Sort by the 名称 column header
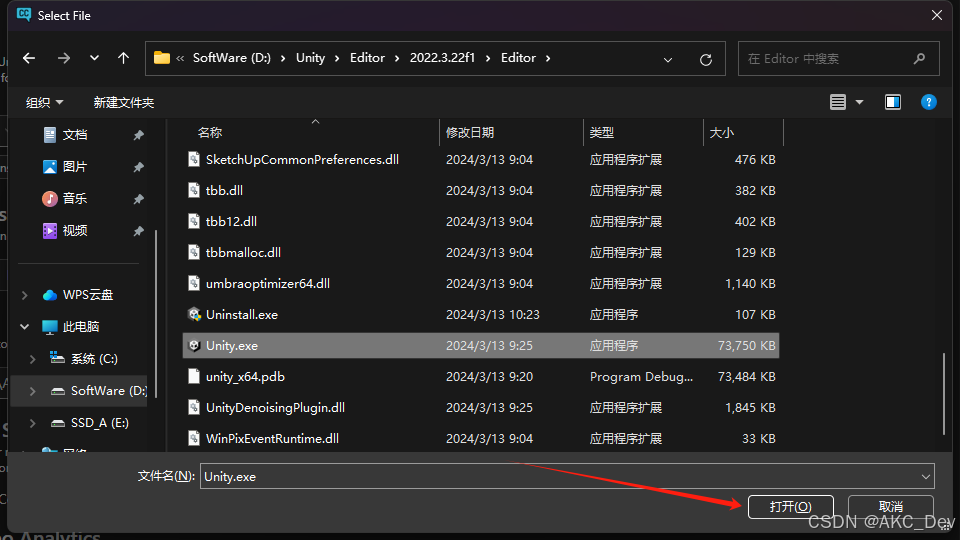This screenshot has width=960, height=540. pyautogui.click(x=209, y=132)
